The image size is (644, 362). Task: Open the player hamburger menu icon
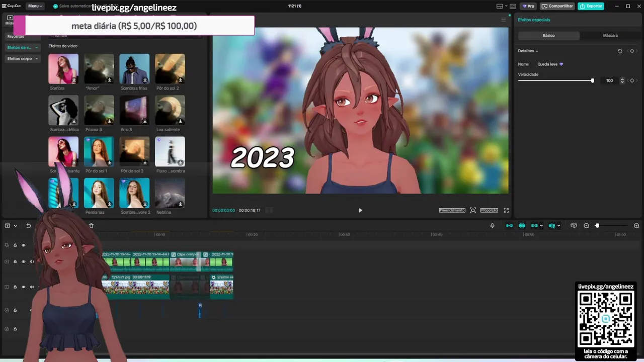[x=503, y=20]
